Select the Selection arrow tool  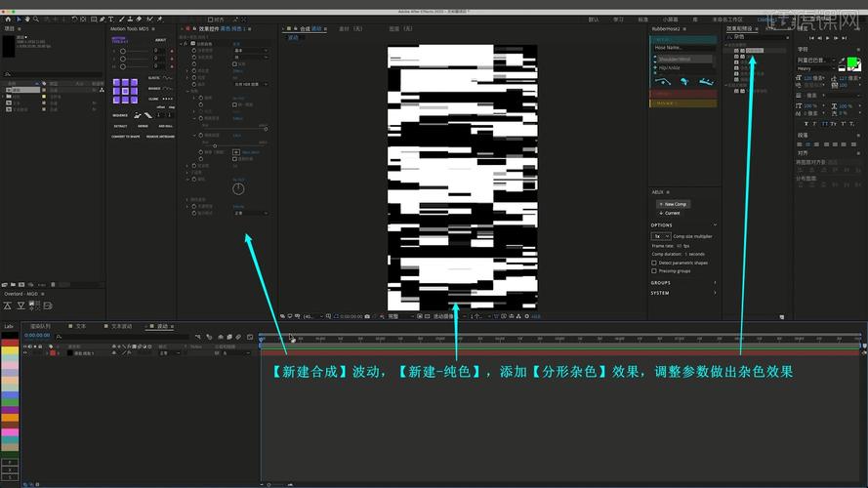19,20
